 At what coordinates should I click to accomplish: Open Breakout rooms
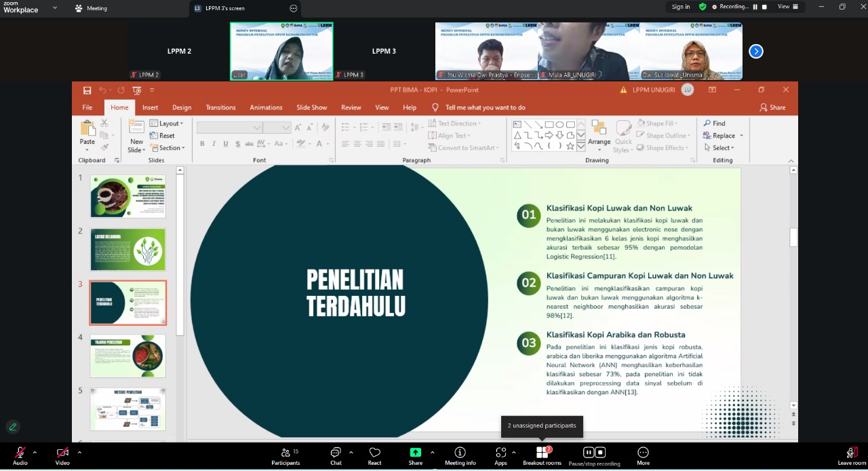[x=542, y=453]
